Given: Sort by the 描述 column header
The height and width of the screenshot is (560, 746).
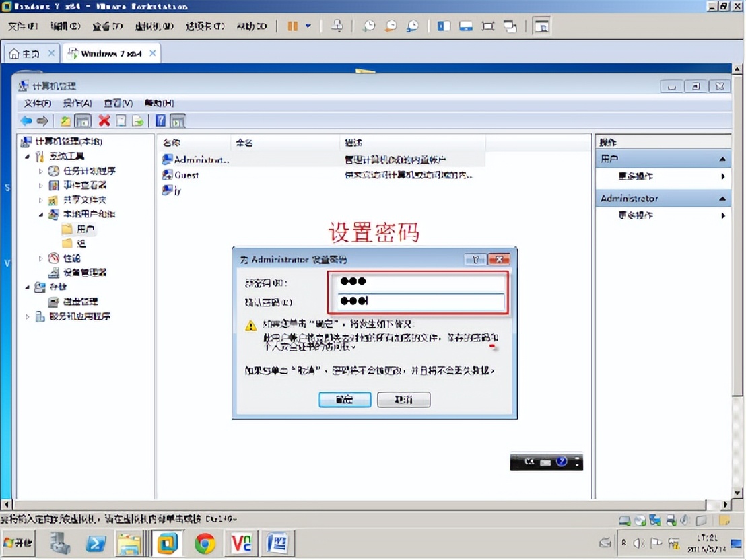Looking at the screenshot, I should click(x=413, y=142).
